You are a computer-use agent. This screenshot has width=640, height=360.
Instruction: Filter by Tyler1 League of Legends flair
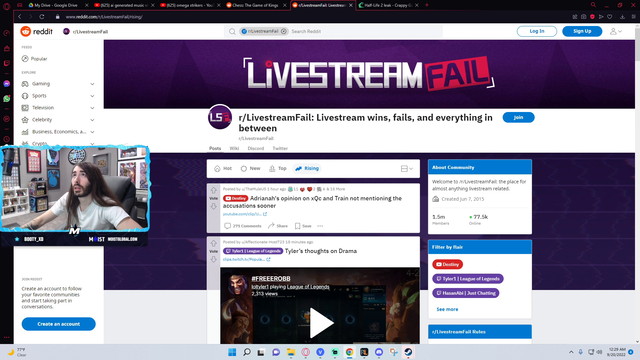click(x=468, y=279)
